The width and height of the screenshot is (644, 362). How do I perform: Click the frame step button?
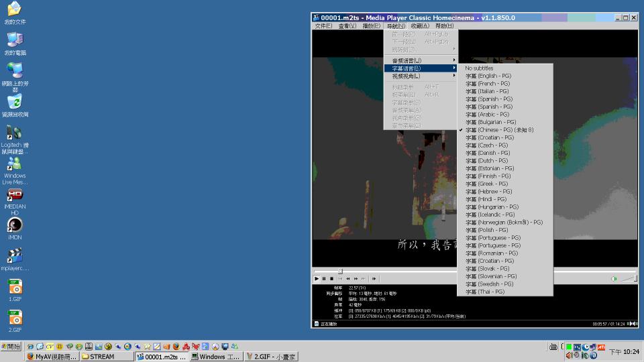pyautogui.click(x=374, y=279)
